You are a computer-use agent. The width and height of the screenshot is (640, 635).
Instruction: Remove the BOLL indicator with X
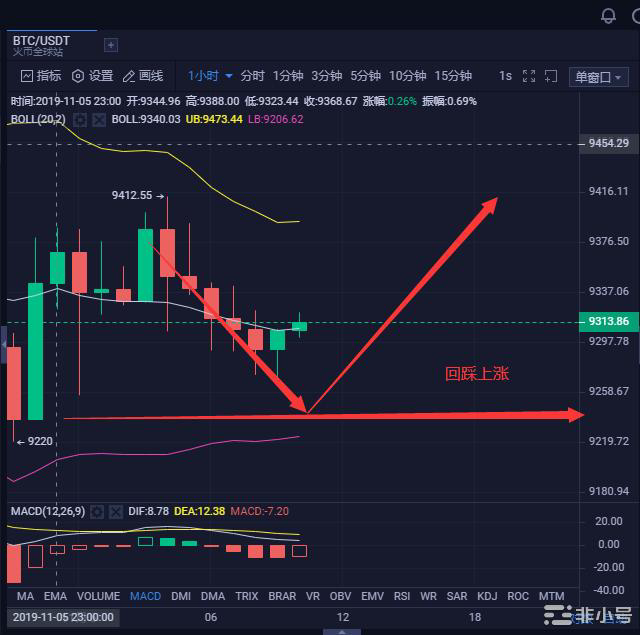[99, 120]
